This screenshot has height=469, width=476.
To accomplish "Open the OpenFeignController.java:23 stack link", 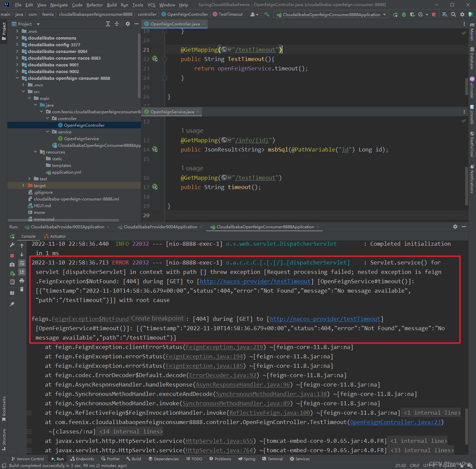I will [395, 422].
